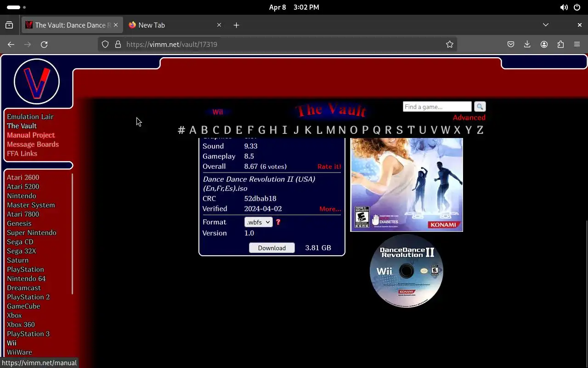Close the New Tab tab

click(219, 25)
